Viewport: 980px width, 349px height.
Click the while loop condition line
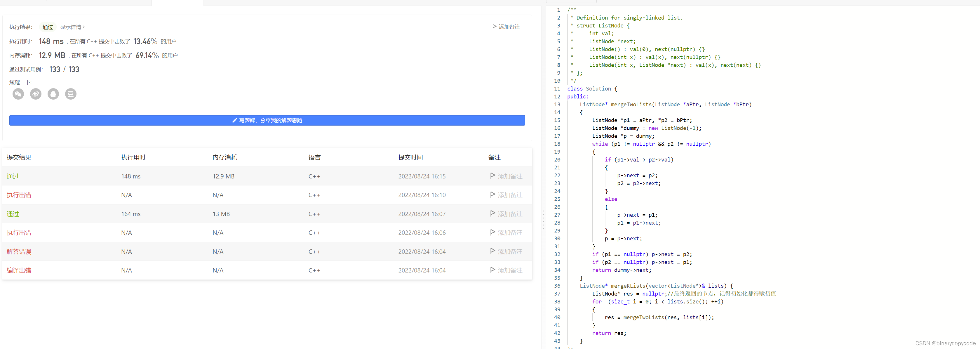651,144
